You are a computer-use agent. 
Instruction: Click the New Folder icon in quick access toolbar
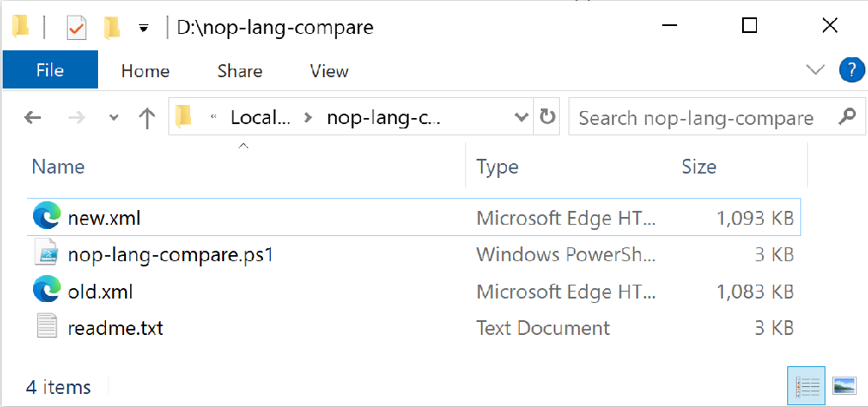(x=111, y=28)
